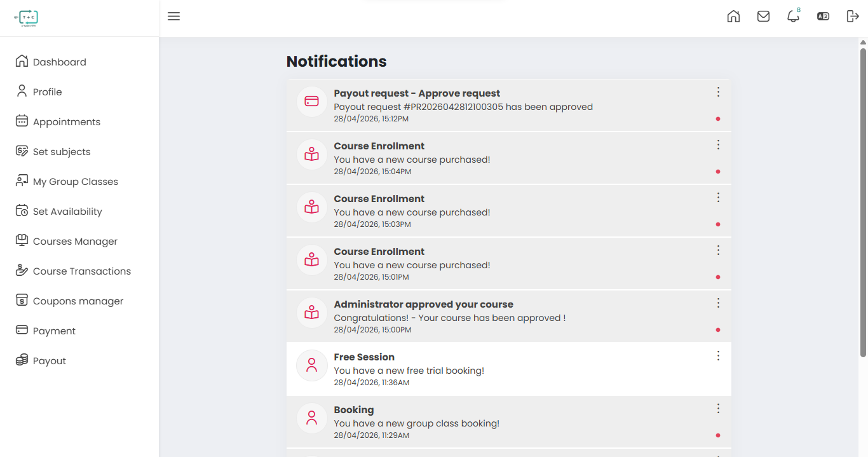This screenshot has width=868, height=457.
Task: Click the Appointments calendar icon
Action: coord(22,121)
